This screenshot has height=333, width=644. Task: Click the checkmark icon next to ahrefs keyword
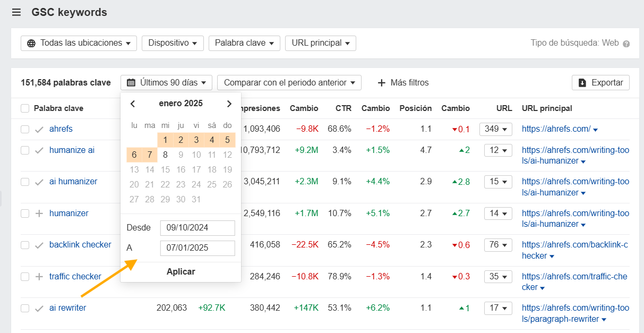click(x=39, y=129)
